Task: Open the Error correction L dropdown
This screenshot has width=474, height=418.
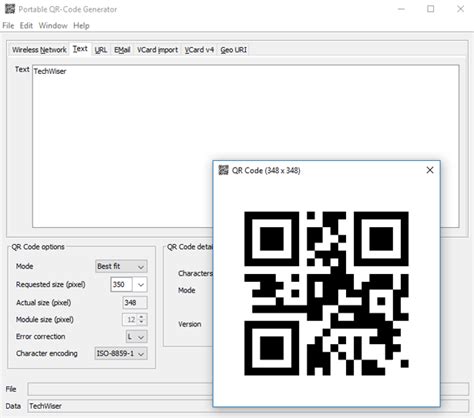Action: [136, 337]
